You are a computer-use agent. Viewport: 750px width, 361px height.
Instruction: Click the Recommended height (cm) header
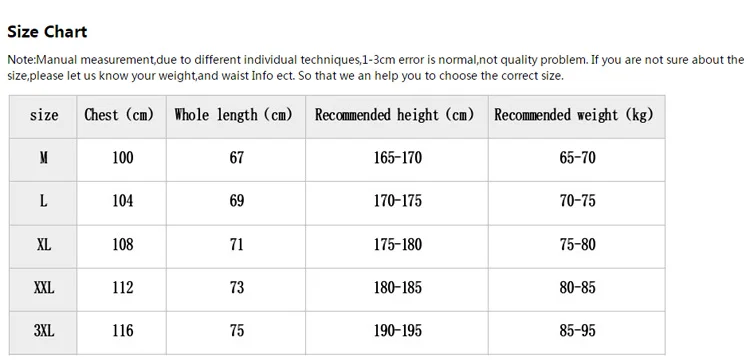click(397, 117)
